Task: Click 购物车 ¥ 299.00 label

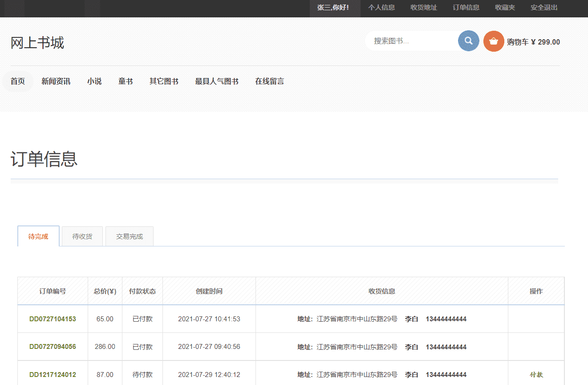Action: click(x=533, y=42)
